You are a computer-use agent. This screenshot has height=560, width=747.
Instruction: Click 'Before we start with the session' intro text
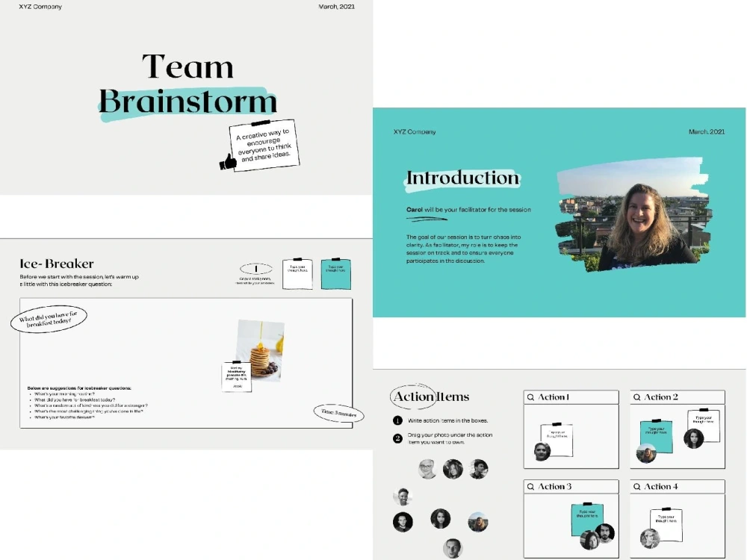pyautogui.click(x=79, y=281)
